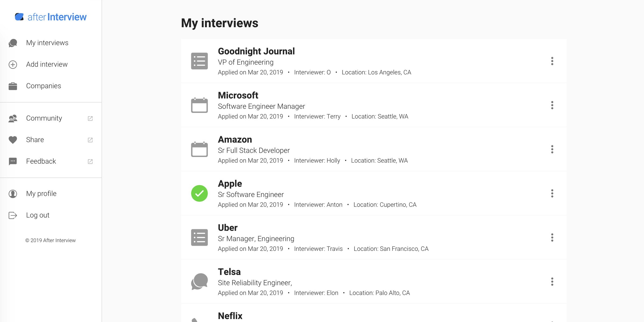This screenshot has height=322, width=644.
Task: Click external link icon next to Feedback
Action: (90, 161)
